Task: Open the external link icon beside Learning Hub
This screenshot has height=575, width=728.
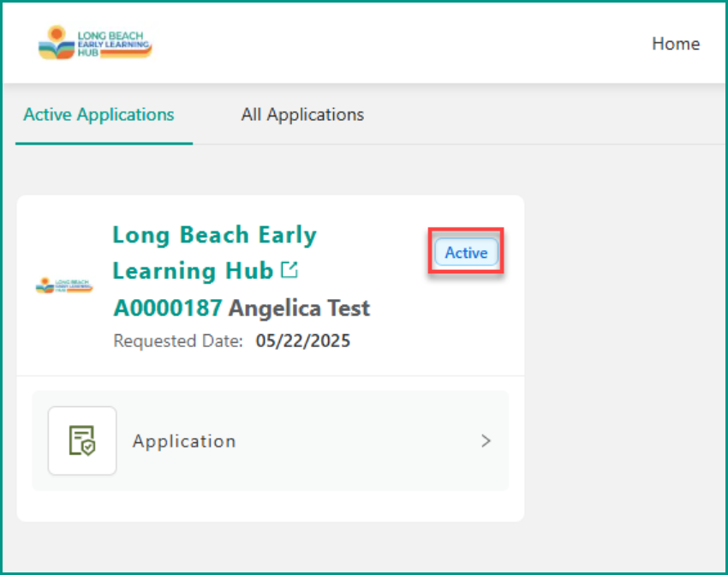Action: tap(289, 270)
